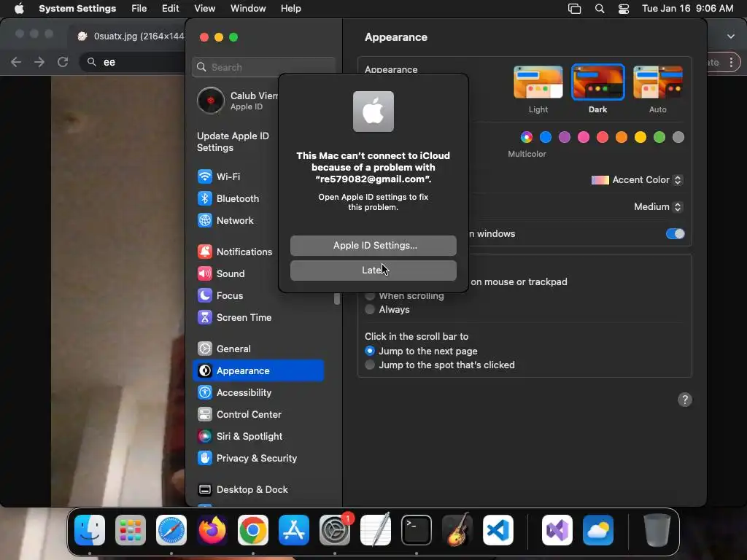The image size is (747, 560).
Task: Open the Accent Color highlight dropdown
Action: pyautogui.click(x=637, y=180)
